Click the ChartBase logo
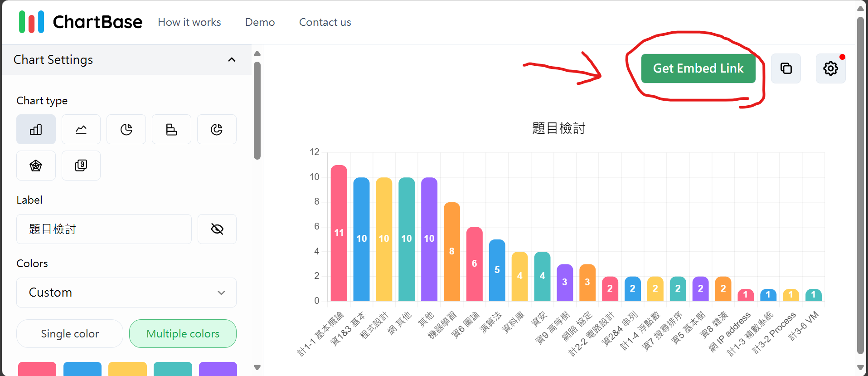The width and height of the screenshot is (868, 376). tap(81, 22)
